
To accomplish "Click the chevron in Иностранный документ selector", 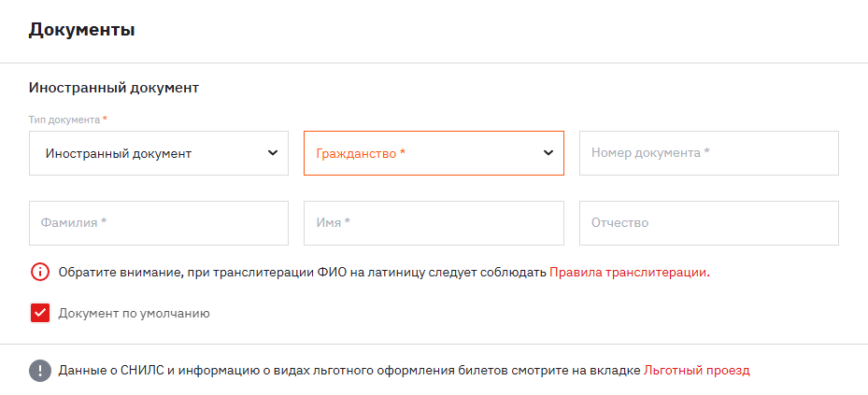I will (x=273, y=153).
